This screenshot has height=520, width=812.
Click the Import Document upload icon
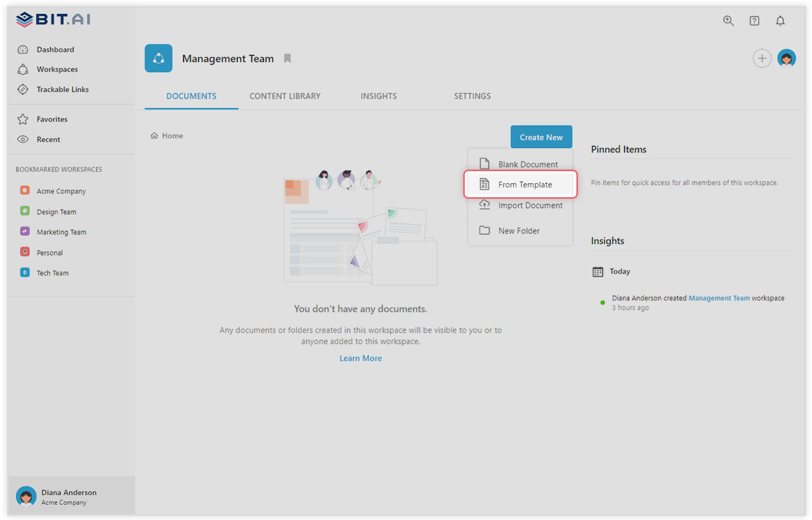pyautogui.click(x=484, y=205)
